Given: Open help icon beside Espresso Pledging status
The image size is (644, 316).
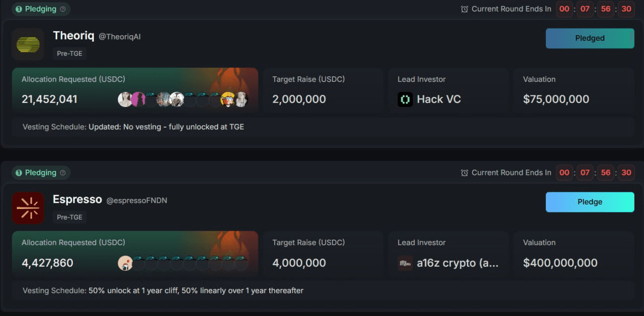Looking at the screenshot, I should [63, 173].
